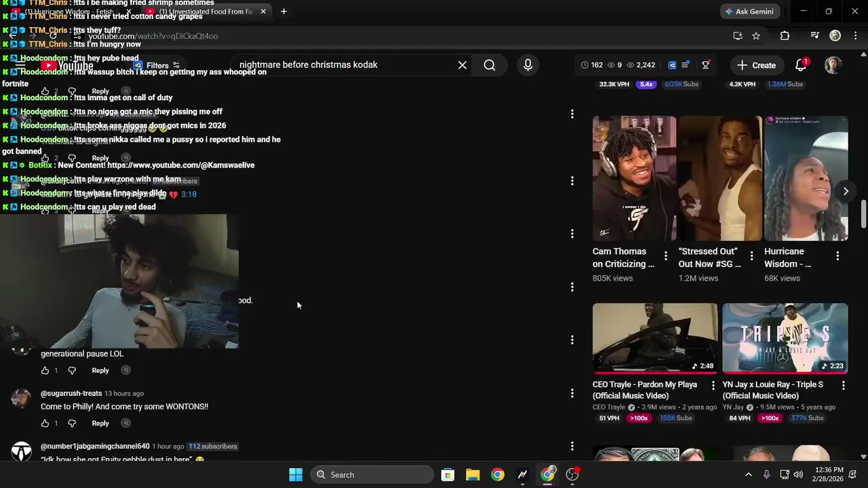Viewport: 868px width, 488px height.
Task: Open the 'Stressed Out' short thumbnail
Action: point(720,178)
